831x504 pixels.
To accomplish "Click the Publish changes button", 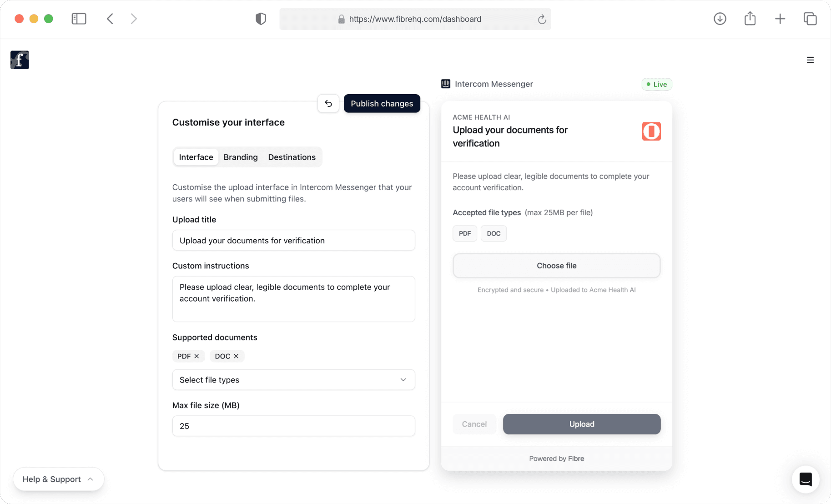I will (x=382, y=104).
